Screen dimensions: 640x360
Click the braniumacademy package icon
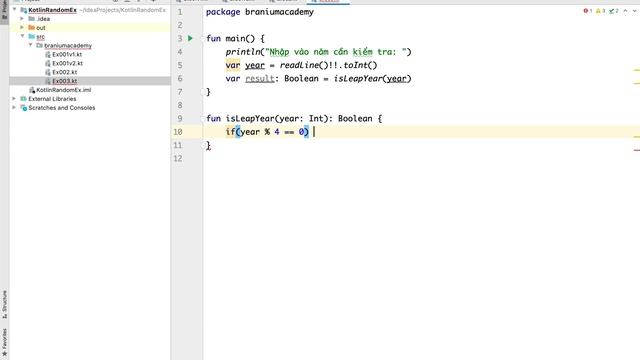point(40,45)
